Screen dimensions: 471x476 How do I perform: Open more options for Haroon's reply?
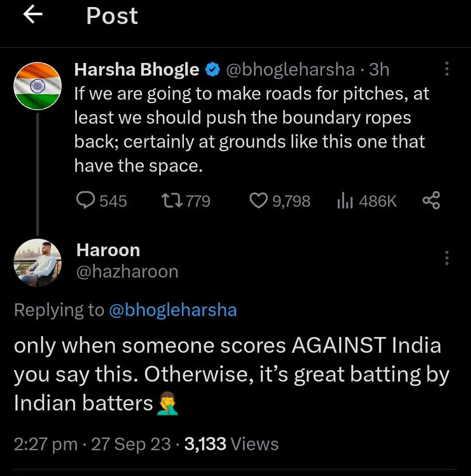tap(447, 258)
